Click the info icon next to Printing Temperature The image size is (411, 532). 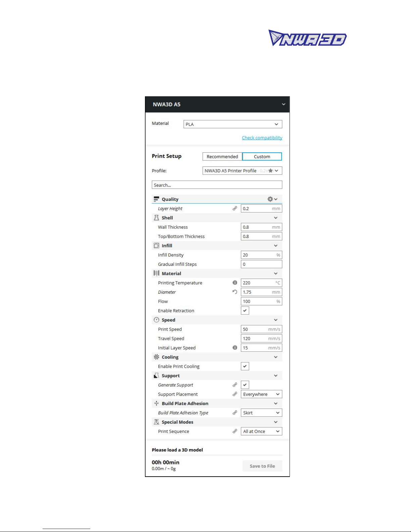(x=235, y=283)
